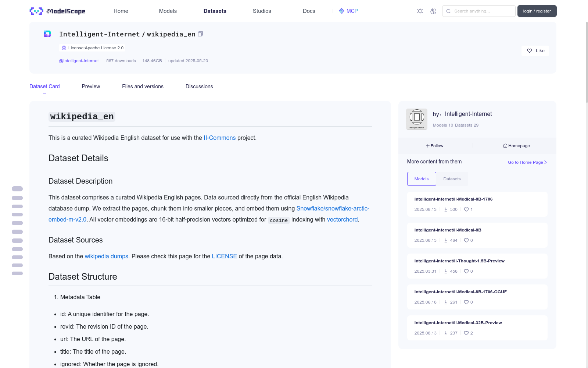Click the heart icon for II-Medical-32B-Preview

(x=466, y=333)
